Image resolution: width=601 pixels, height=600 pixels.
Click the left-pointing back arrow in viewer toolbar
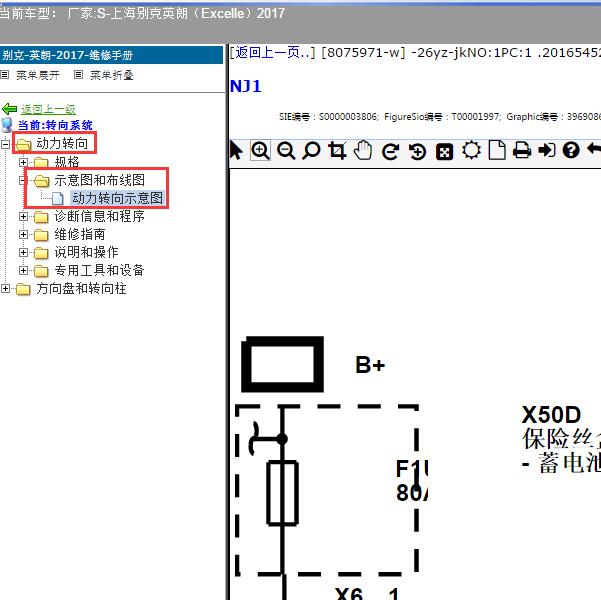(x=594, y=150)
